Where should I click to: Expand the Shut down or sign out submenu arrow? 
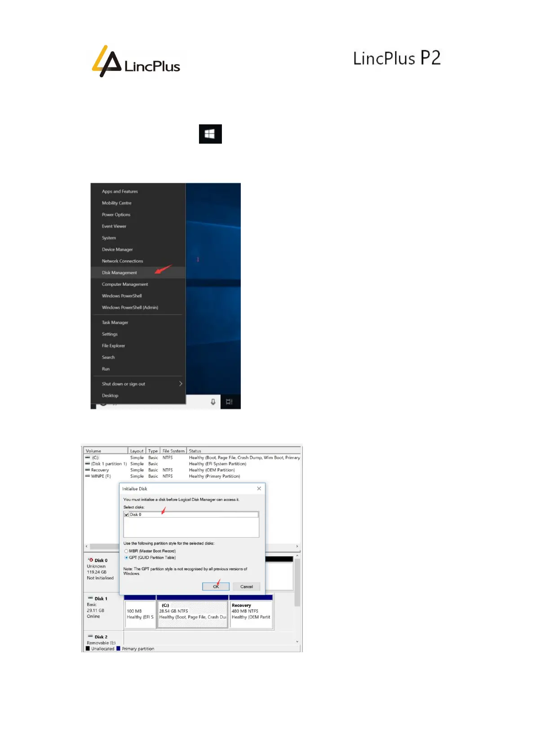coord(181,383)
